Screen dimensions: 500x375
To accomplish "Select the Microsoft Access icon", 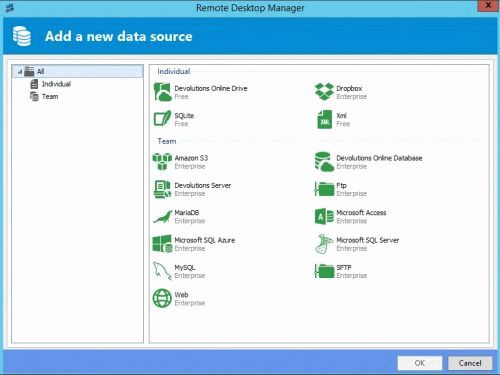I will pos(324,216).
